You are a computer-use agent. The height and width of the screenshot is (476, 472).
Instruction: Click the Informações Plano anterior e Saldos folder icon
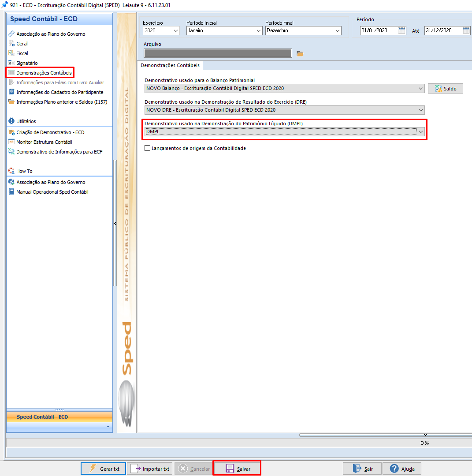coord(11,102)
